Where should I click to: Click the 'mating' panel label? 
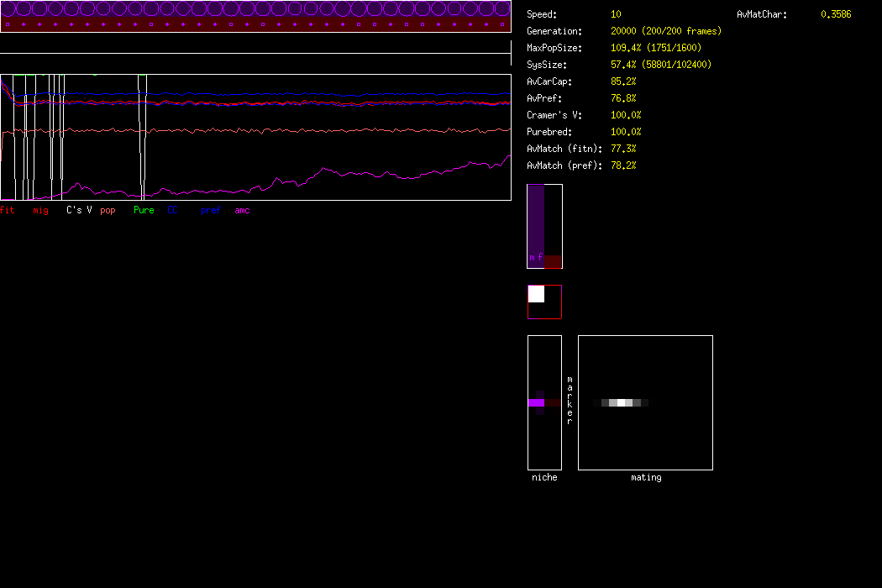(645, 477)
